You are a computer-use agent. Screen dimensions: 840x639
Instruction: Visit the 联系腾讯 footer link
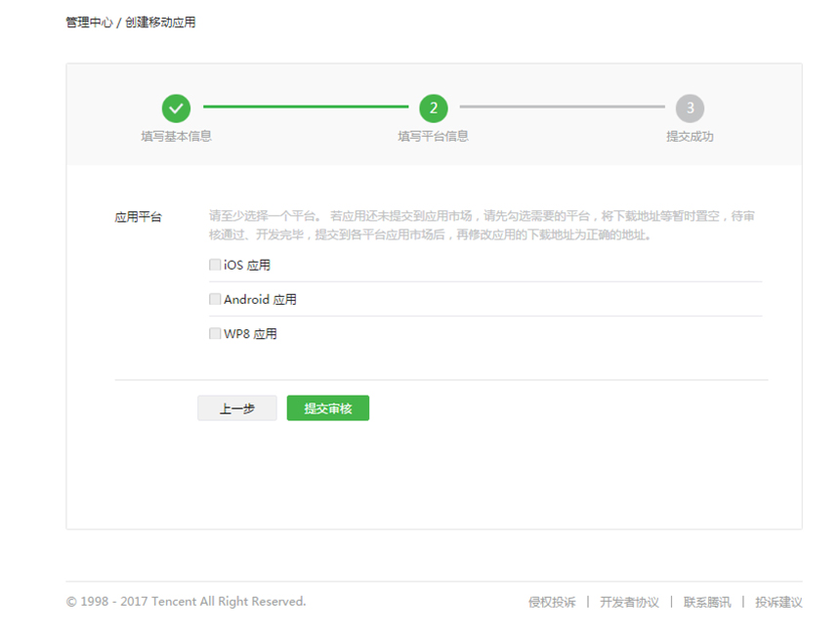click(x=707, y=602)
